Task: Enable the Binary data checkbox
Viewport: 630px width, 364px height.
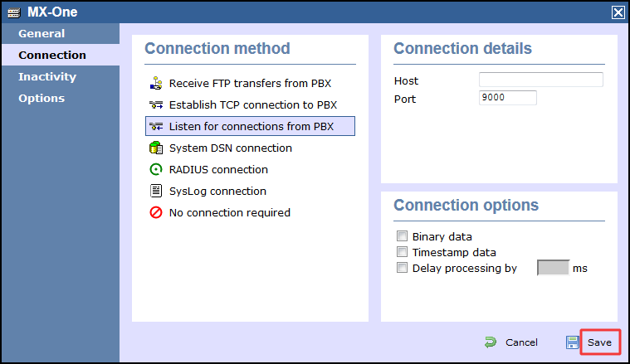Action: (x=403, y=236)
